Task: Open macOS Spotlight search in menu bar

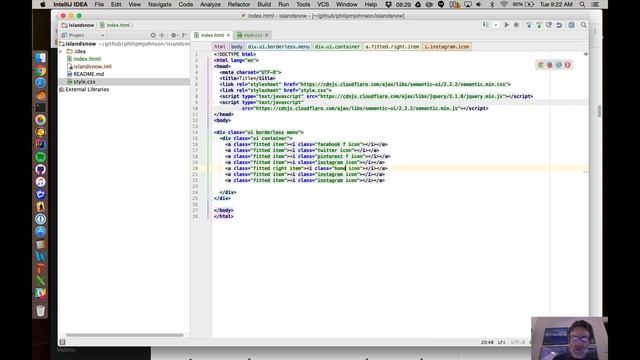Action: pyautogui.click(x=582, y=4)
